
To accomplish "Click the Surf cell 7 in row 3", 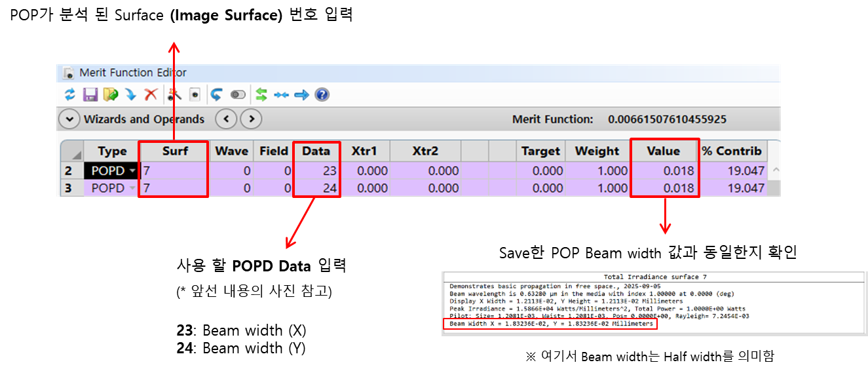I will [x=174, y=188].
